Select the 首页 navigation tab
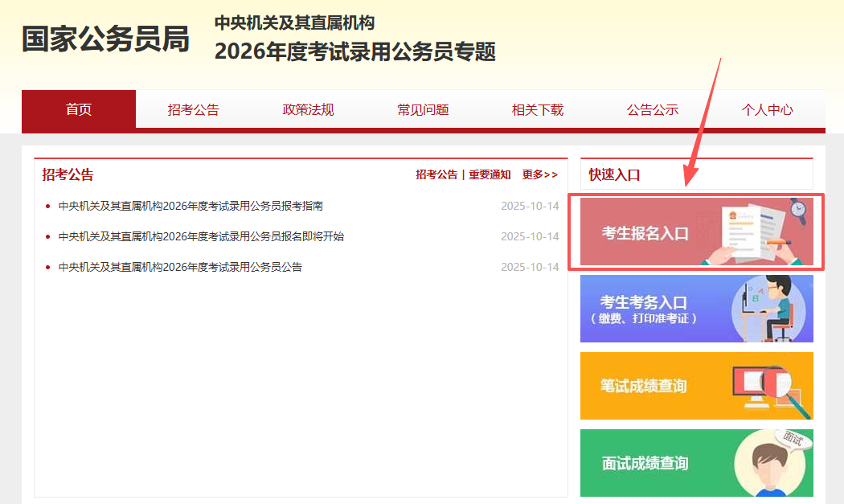The height and width of the screenshot is (504, 844). 79,110
